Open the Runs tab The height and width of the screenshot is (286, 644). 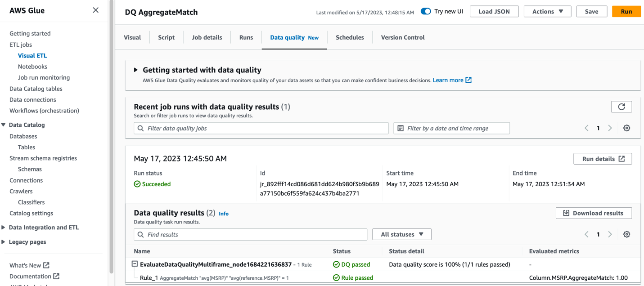(x=246, y=37)
